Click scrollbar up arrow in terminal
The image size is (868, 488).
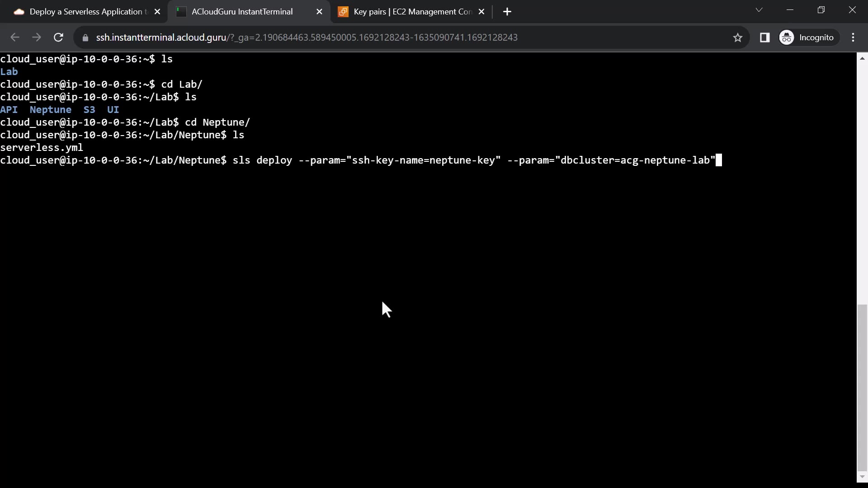coord(862,58)
